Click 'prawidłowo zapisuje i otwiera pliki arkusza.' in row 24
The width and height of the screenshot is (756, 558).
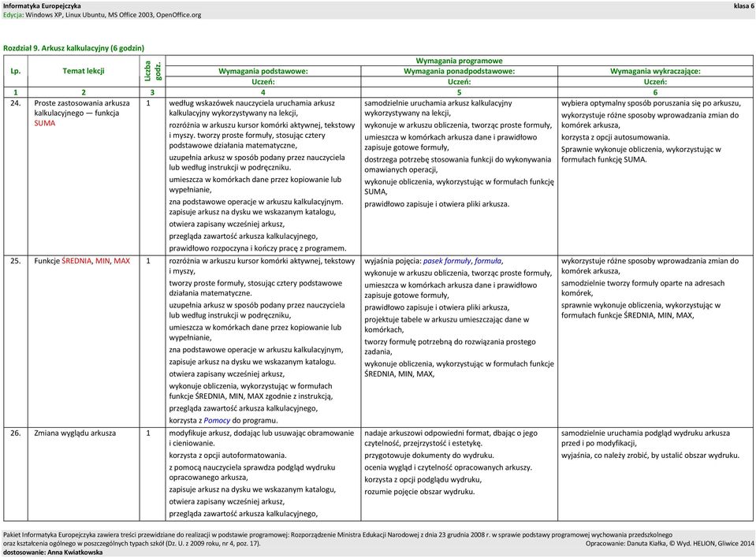pyautogui.click(x=437, y=204)
